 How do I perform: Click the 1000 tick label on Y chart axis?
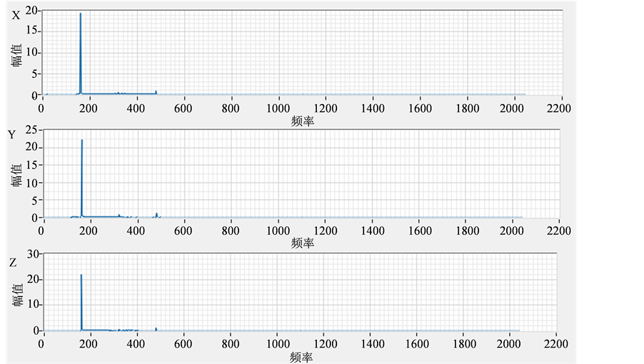pos(278,231)
